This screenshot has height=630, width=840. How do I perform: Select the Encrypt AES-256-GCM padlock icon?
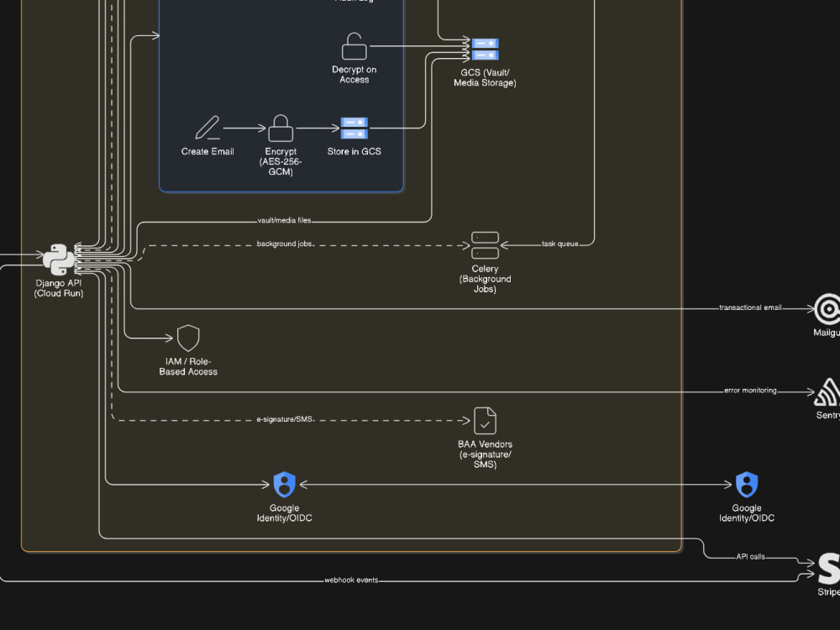(281, 128)
